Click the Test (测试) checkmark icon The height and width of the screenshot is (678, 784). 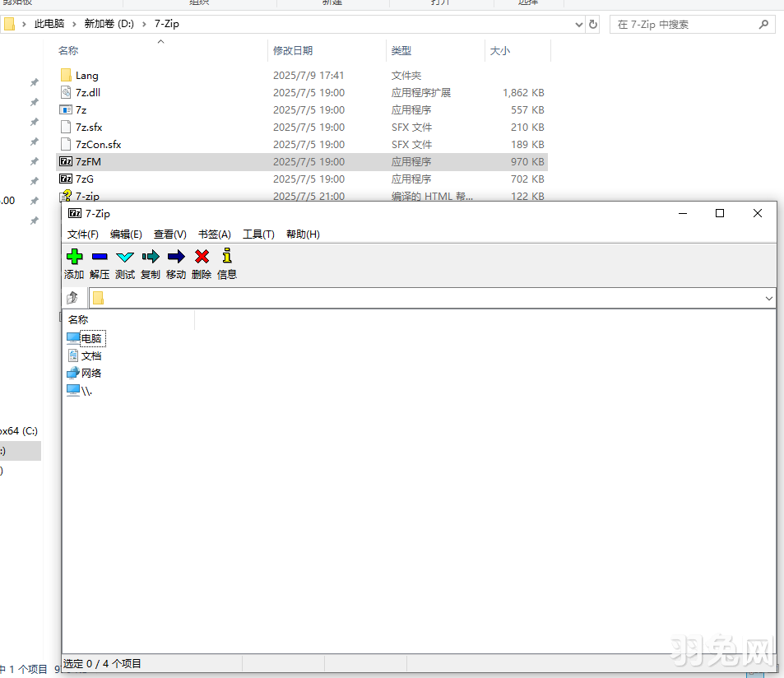125,256
